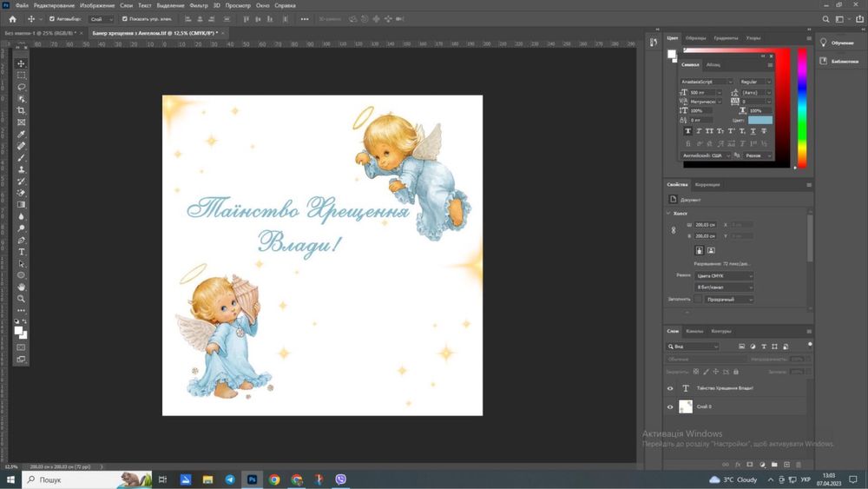This screenshot has width=868, height=489.
Task: Collapse the Холст section
Action: [668, 213]
